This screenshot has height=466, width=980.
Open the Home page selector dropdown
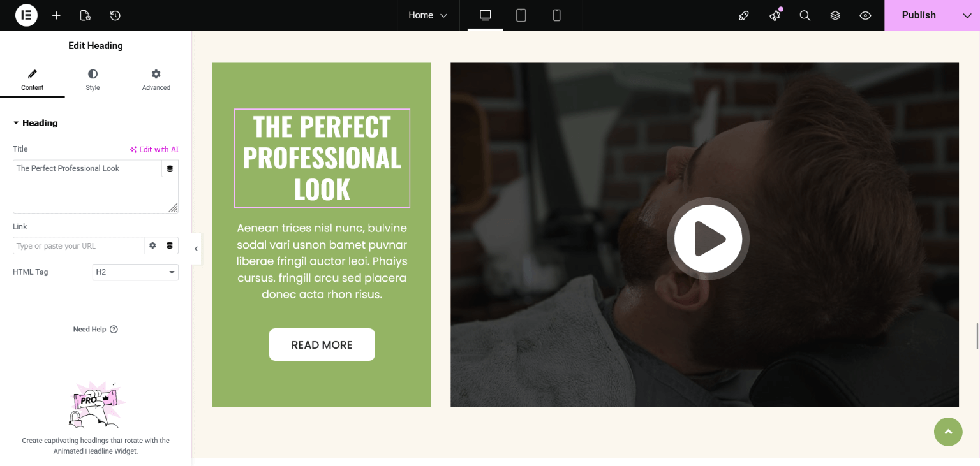point(428,15)
